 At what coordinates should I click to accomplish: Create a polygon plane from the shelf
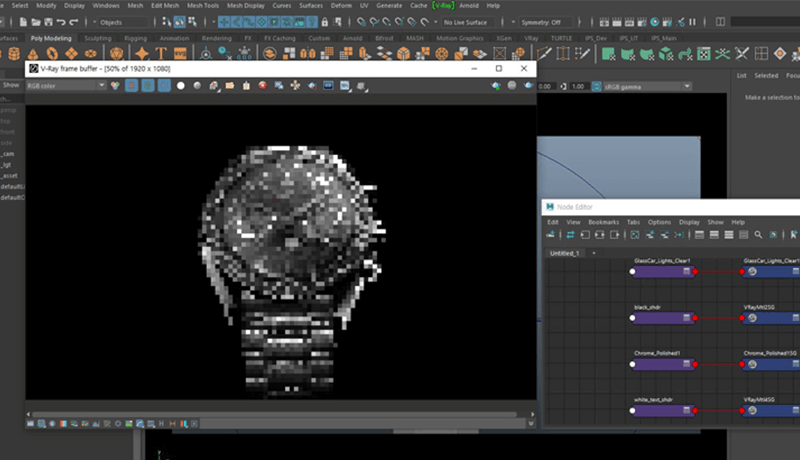coord(71,54)
